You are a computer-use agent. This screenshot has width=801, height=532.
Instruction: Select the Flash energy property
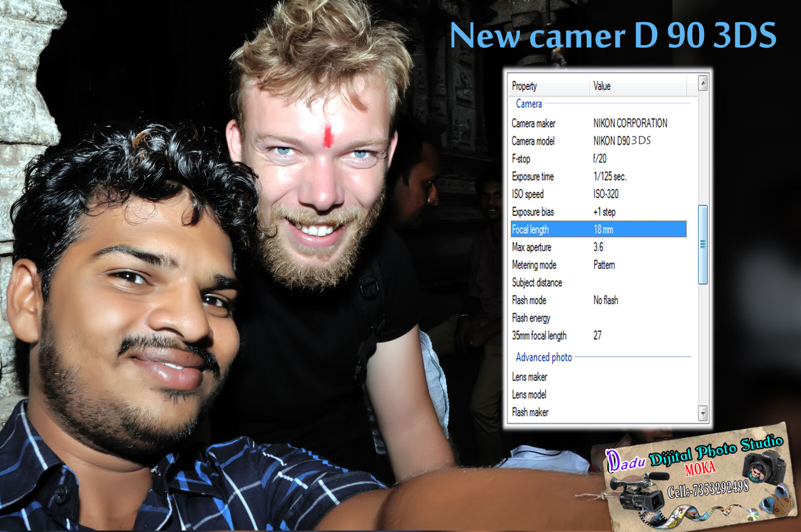click(x=531, y=318)
